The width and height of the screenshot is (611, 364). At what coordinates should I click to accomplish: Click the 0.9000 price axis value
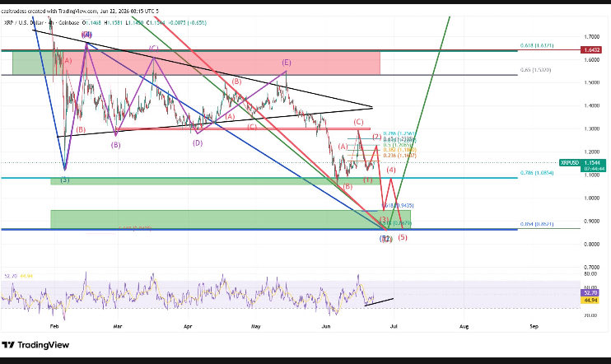tap(591, 222)
